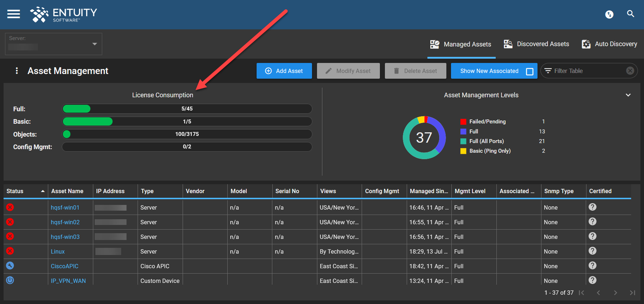Screen dimensions: 644x304
Task: Click the certified question icon for IP_VPN_WAN
Action: [593, 280]
